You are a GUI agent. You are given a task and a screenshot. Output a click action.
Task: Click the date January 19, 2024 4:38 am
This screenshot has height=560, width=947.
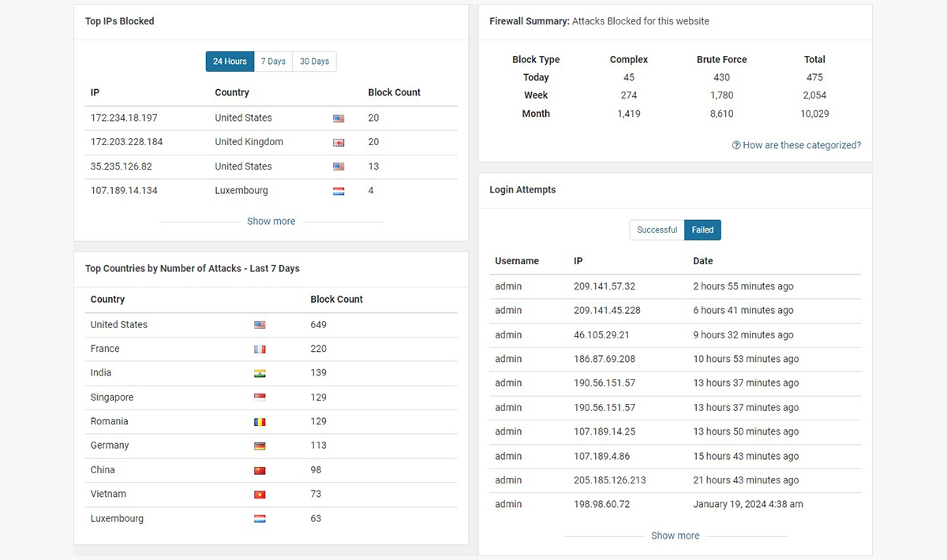[x=748, y=504]
